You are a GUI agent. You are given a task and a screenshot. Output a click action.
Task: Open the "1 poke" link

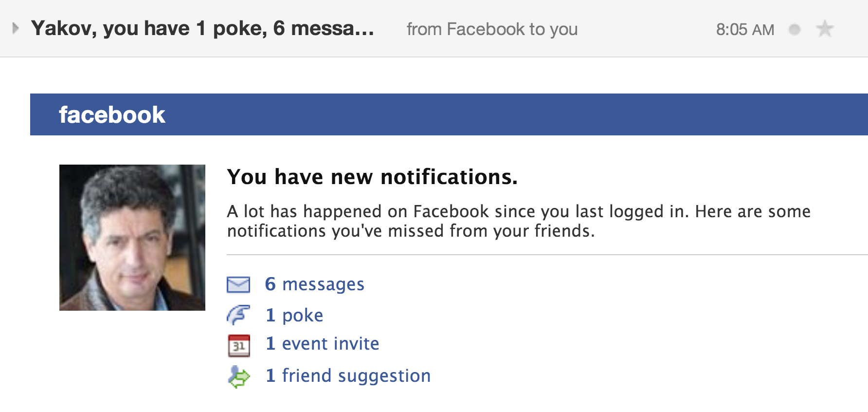click(294, 316)
